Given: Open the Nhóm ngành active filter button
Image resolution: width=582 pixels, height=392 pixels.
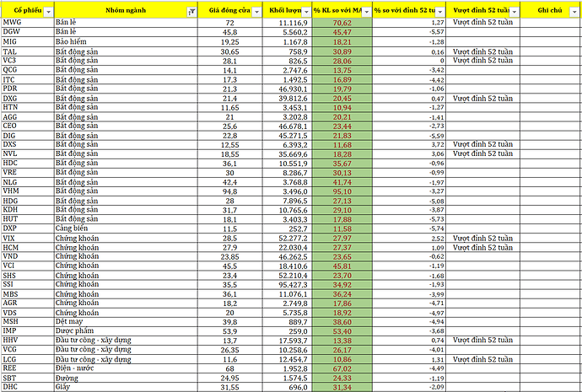Looking at the screenshot, I should [192, 12].
